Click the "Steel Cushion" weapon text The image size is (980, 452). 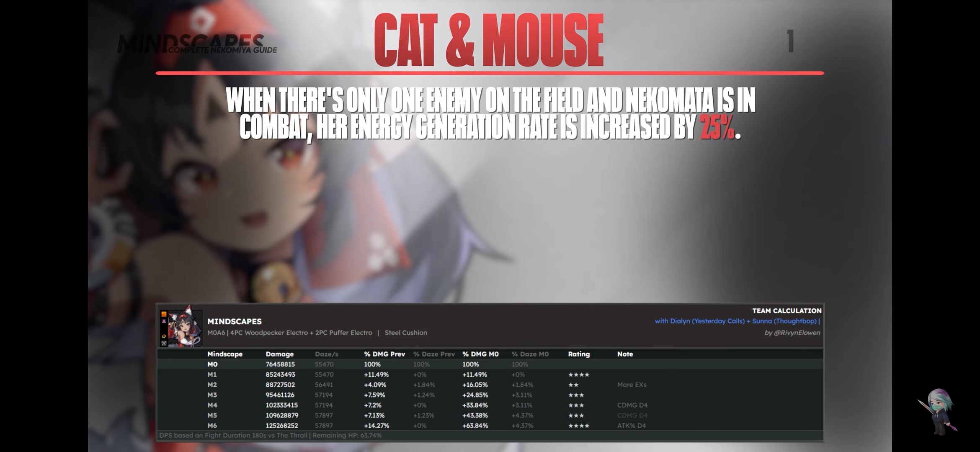(x=406, y=333)
